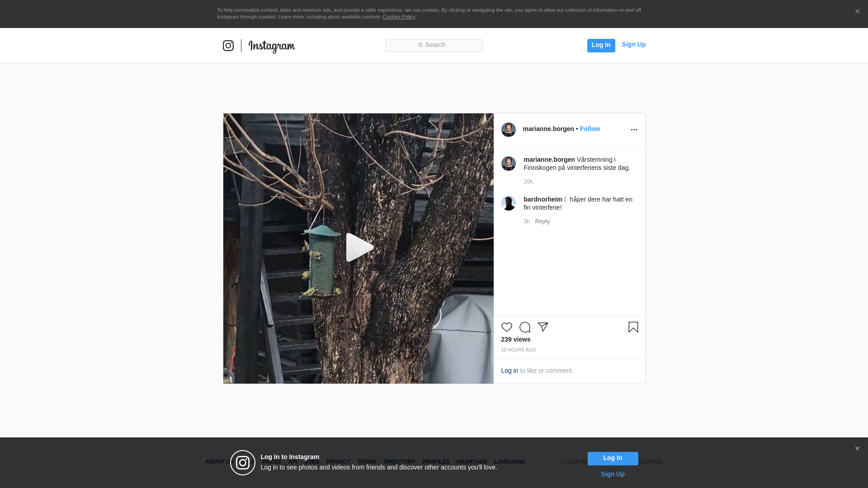Screen dimensions: 868x488
Task: Open the DIRECTORY footer link
Action: click(399, 462)
